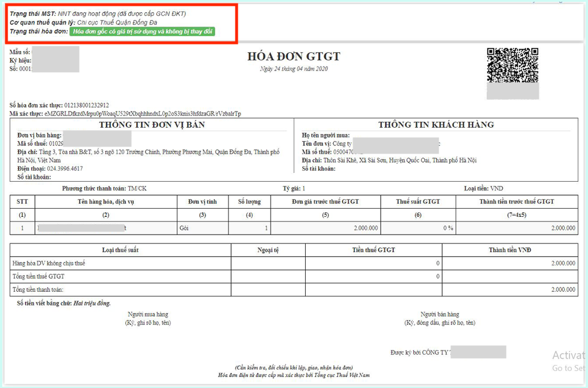Select the Gói unit cell in row 1

203,228
